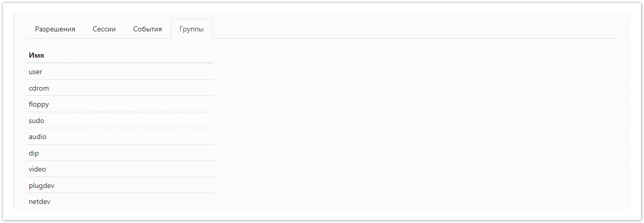Image resolution: width=644 pixels, height=223 pixels.
Task: Select the user group row
Action: pyautogui.click(x=35, y=72)
